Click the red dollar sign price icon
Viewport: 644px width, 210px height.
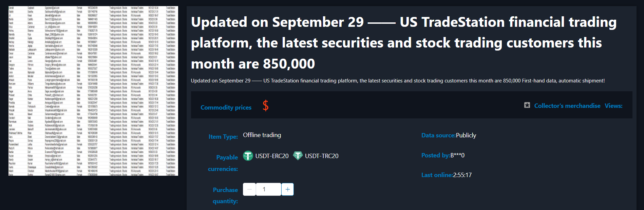265,106
